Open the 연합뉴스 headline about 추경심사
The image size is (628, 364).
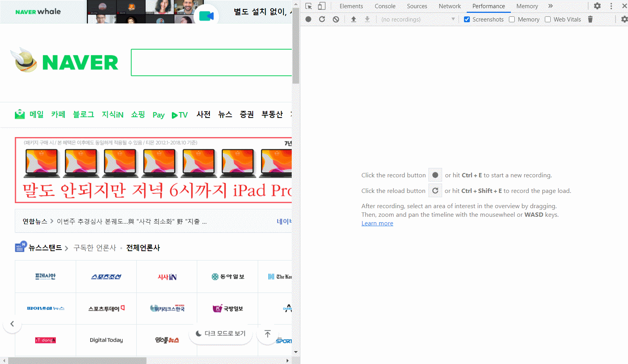tap(132, 221)
